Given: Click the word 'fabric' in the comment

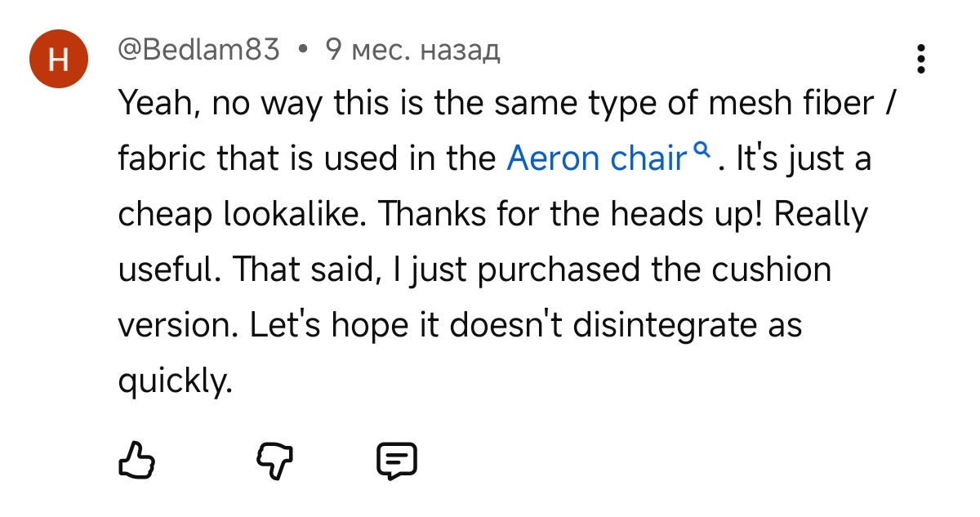Looking at the screenshot, I should click(162, 158).
